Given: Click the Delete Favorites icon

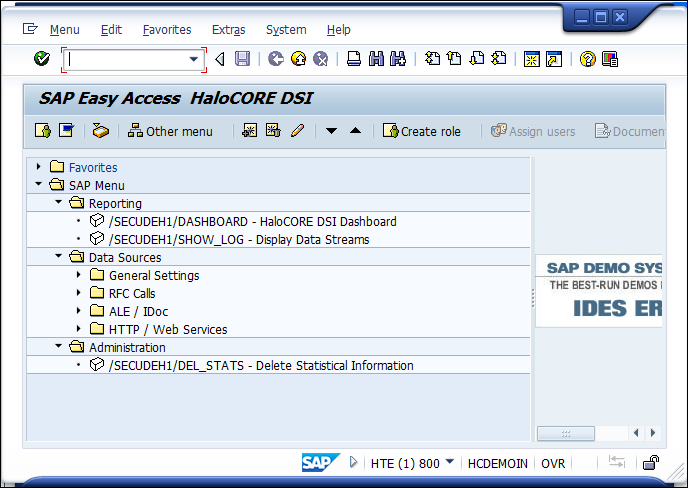Looking at the screenshot, I should (273, 131).
